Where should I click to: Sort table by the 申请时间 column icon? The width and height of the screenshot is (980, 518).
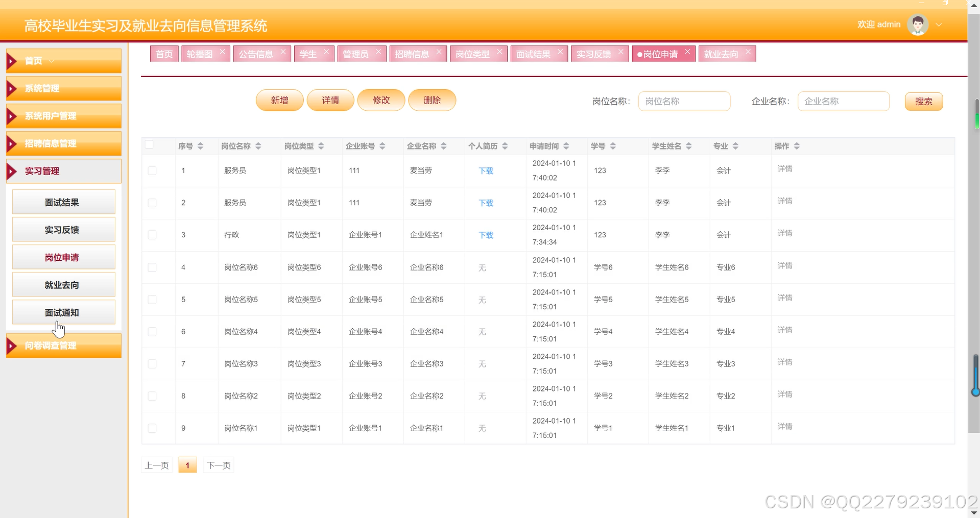566,146
